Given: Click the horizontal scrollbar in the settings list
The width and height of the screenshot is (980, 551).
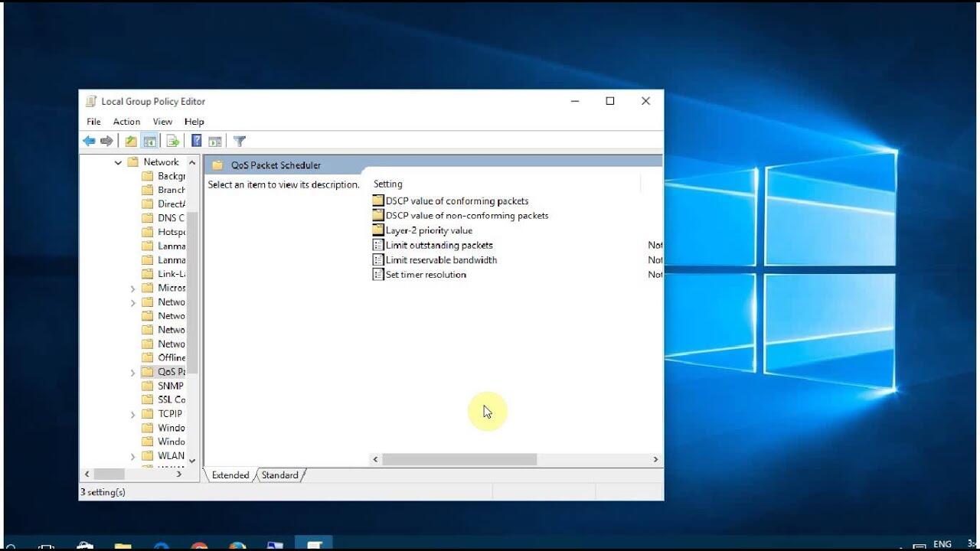Looking at the screenshot, I should click(459, 459).
